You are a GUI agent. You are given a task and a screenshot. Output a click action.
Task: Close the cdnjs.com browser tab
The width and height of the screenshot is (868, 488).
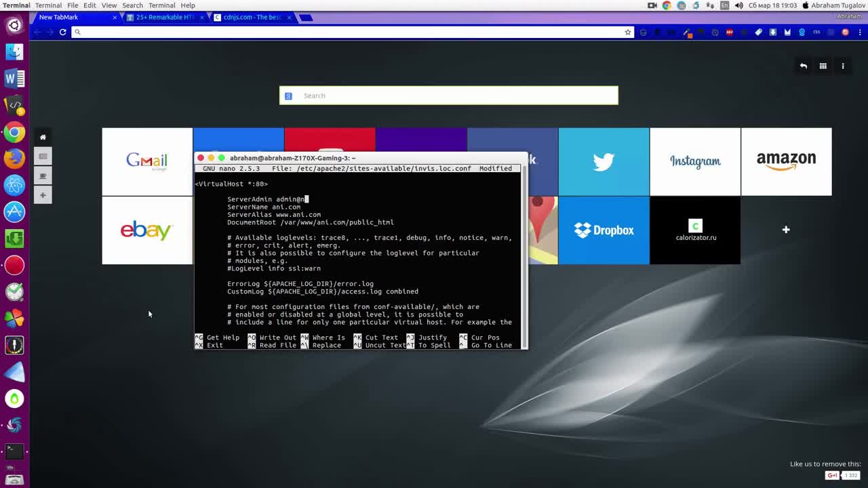[290, 17]
